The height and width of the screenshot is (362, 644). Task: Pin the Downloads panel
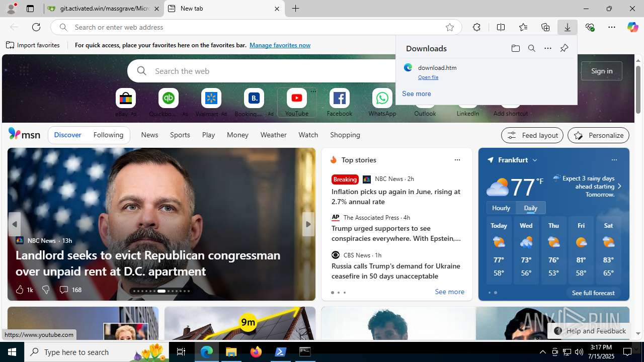tap(564, 48)
